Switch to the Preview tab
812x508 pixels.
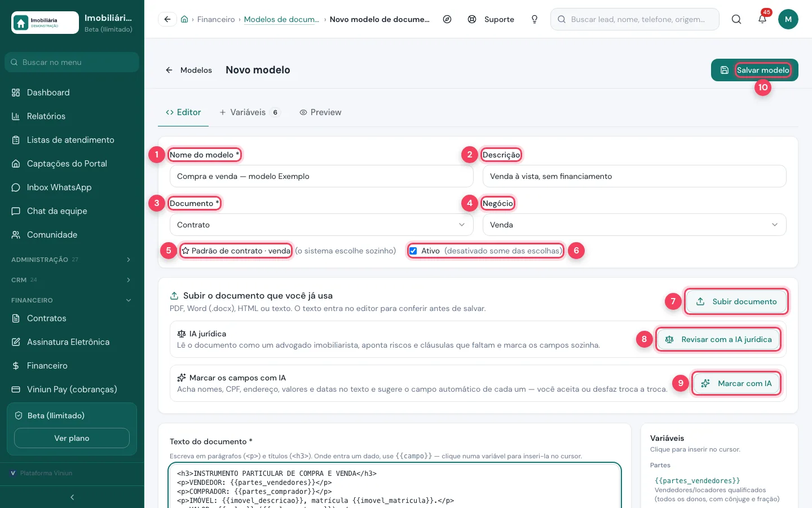click(x=320, y=112)
